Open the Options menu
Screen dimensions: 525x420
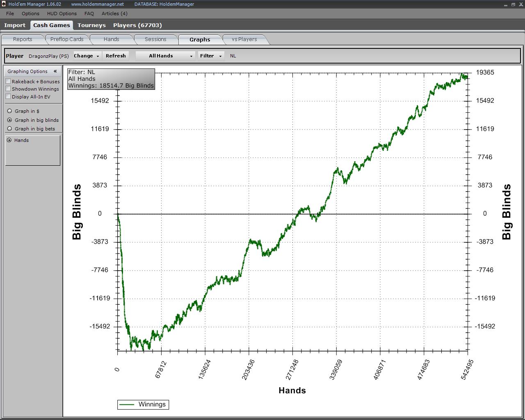click(x=31, y=14)
